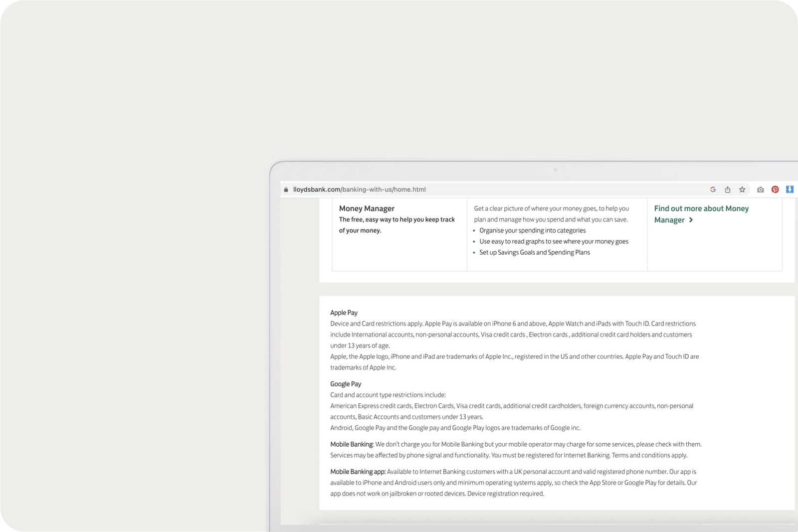Open the Pinterest extension icon
798x532 pixels.
[x=775, y=189]
